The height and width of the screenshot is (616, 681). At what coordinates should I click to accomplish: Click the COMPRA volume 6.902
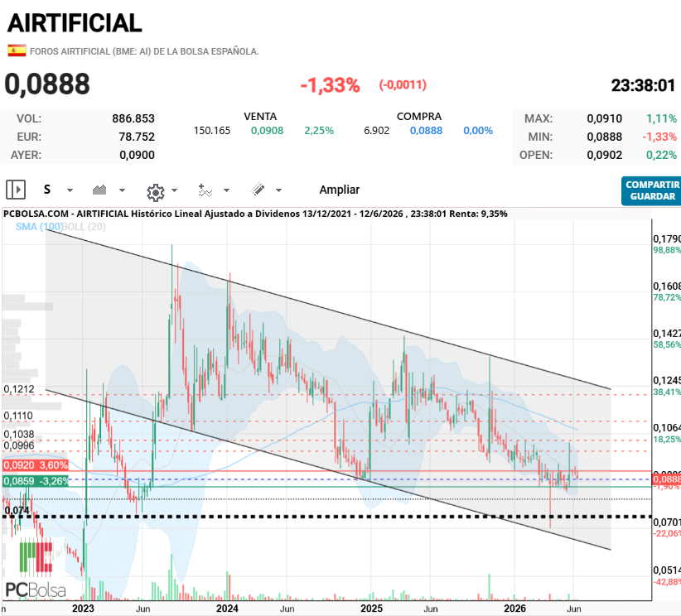tap(377, 131)
